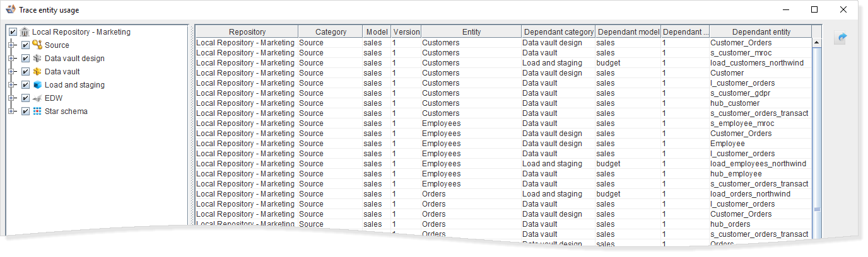The height and width of the screenshot is (257, 868).
Task: Click the Load and staging cube icon
Action: [x=37, y=85]
